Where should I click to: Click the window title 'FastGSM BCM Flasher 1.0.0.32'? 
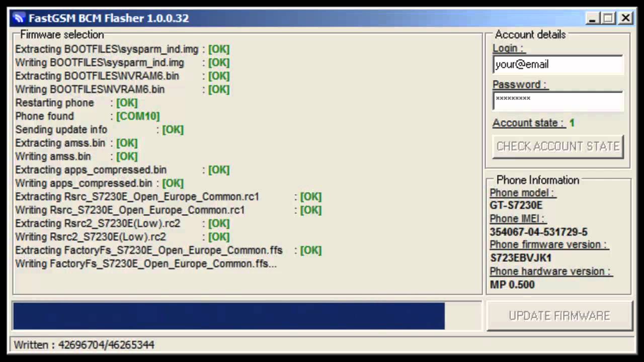tap(108, 19)
